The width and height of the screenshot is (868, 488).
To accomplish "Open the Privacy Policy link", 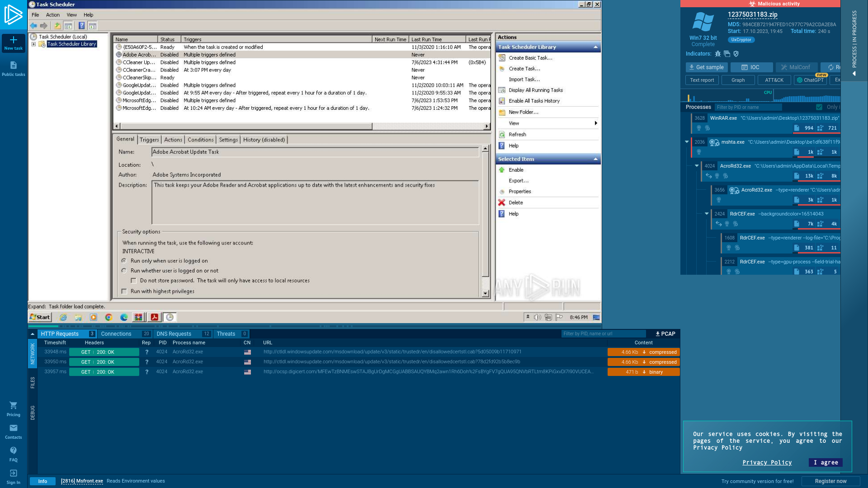I will (x=767, y=462).
